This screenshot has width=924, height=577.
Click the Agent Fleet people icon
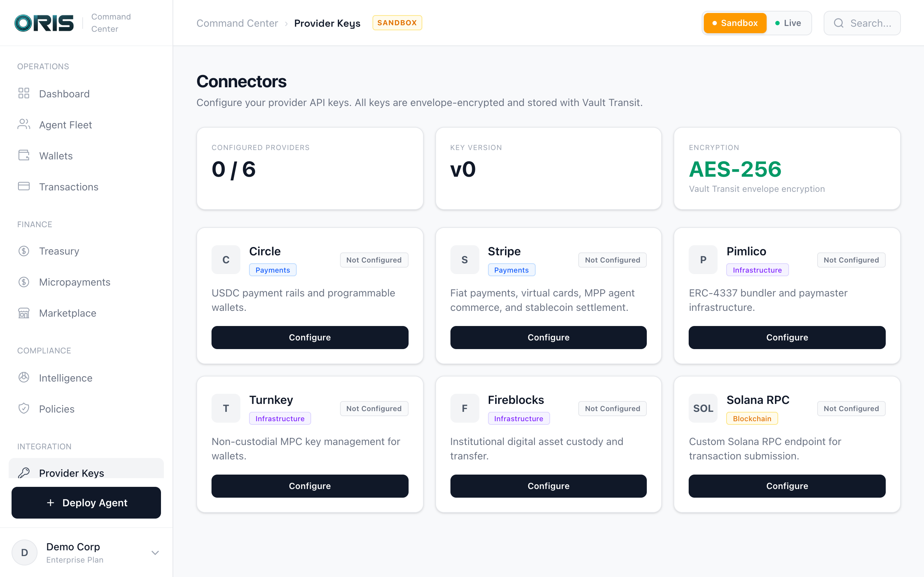point(24,124)
